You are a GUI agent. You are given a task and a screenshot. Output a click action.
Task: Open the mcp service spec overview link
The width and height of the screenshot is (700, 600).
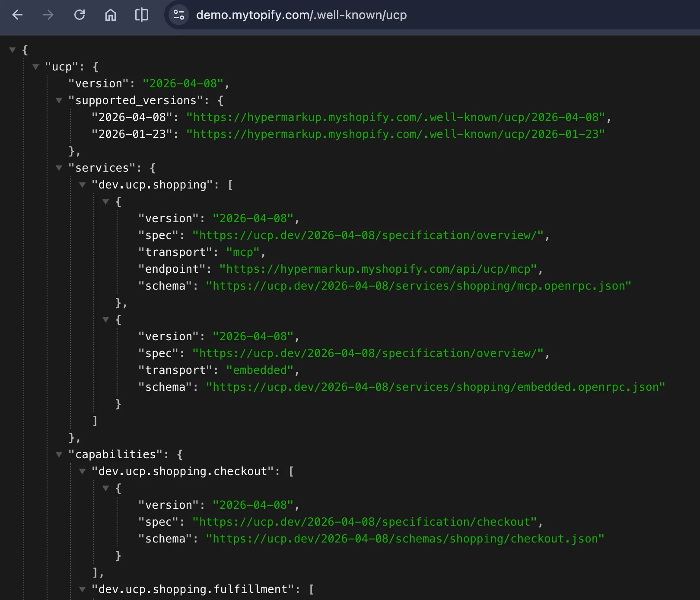click(368, 235)
